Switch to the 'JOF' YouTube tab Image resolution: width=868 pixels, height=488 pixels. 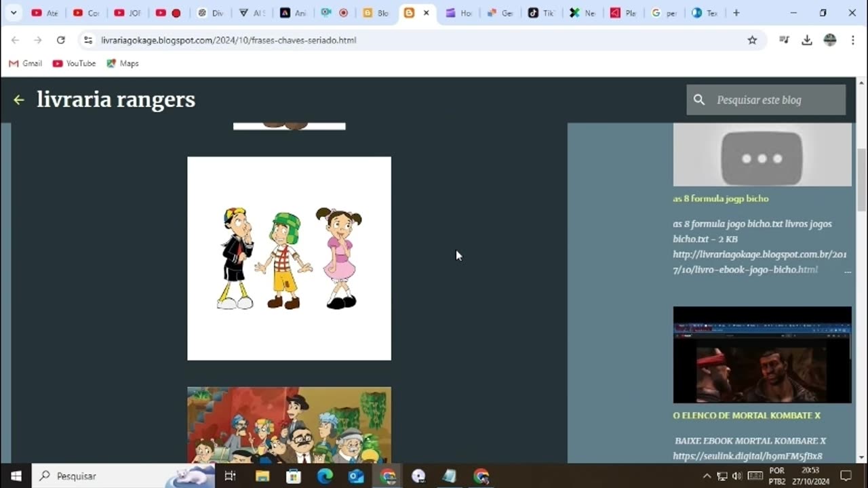pyautogui.click(x=127, y=13)
